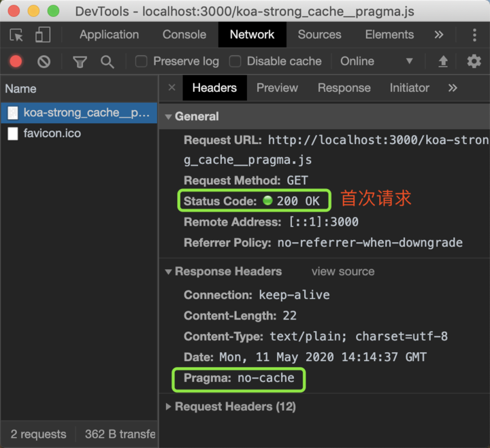Clear the network log
490x448 pixels.
tap(44, 61)
